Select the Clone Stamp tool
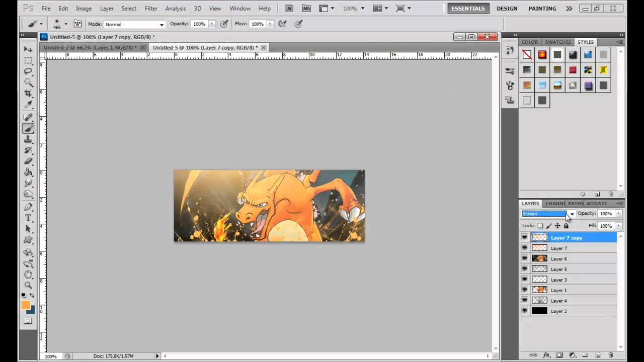644x362 pixels. (x=28, y=139)
